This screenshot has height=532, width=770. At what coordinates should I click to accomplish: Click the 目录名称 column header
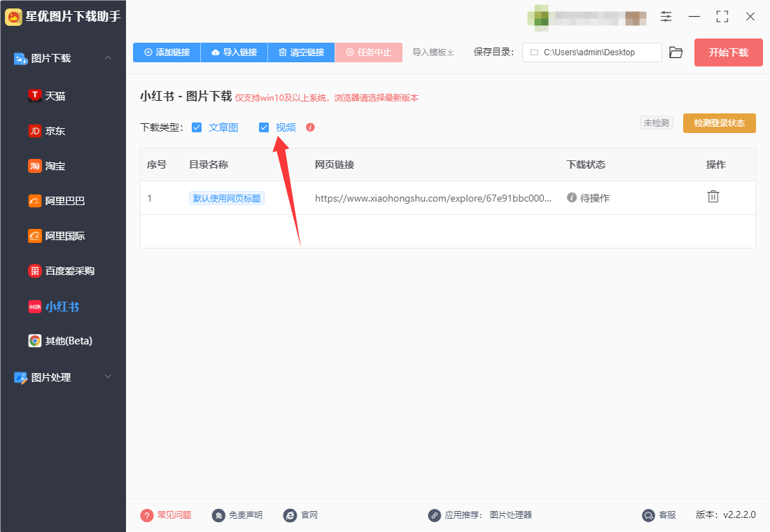tap(209, 164)
